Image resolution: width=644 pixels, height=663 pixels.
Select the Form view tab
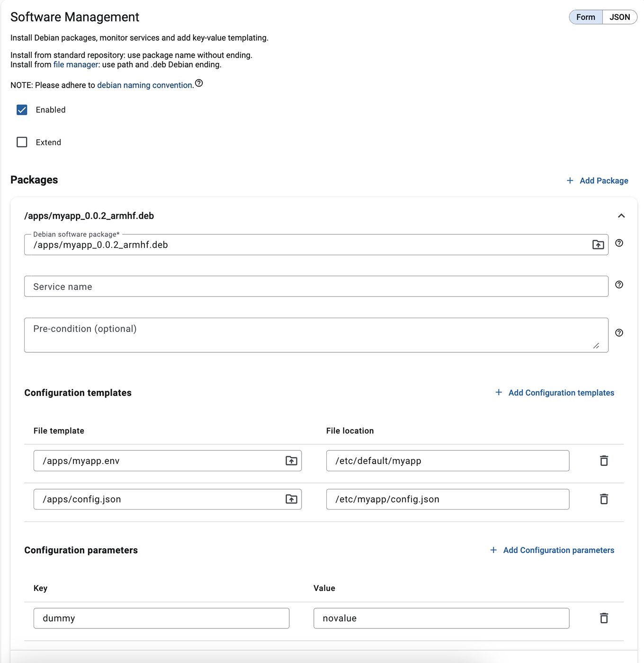coord(585,17)
